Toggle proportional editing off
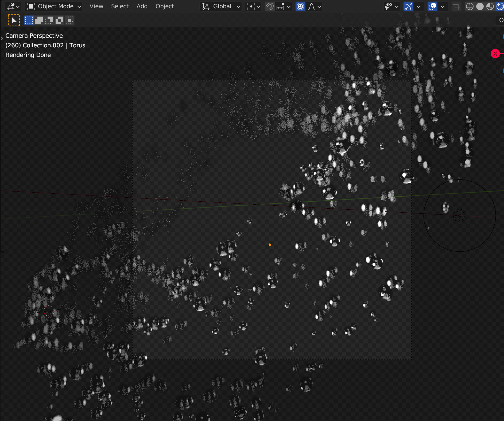This screenshot has height=421, width=504. (x=300, y=6)
